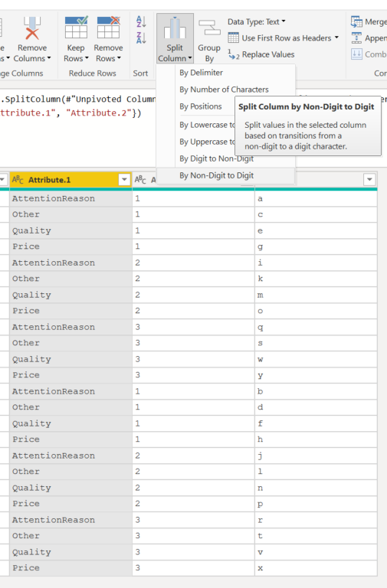The image size is (387, 588).
Task: Select cell with value 'k'
Action: 316,279
